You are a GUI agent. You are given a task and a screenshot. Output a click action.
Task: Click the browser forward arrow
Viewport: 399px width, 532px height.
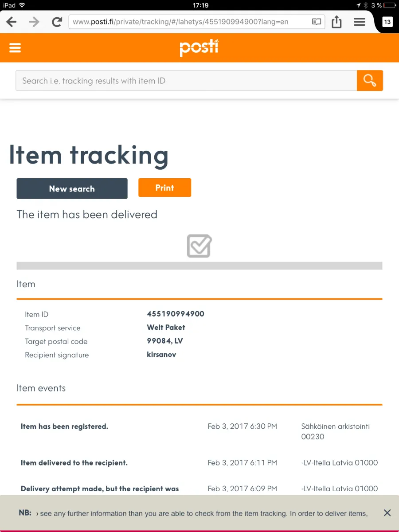34,22
